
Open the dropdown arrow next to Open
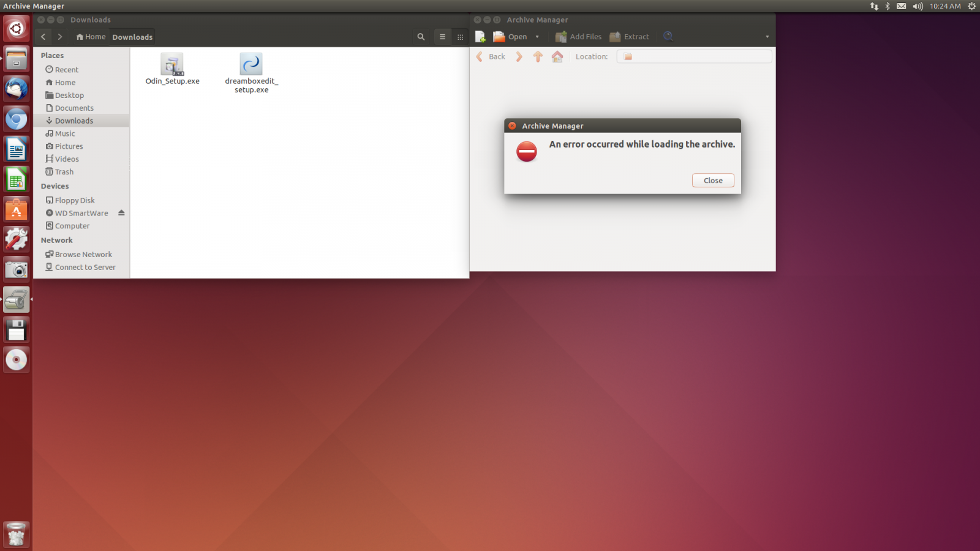coord(537,37)
